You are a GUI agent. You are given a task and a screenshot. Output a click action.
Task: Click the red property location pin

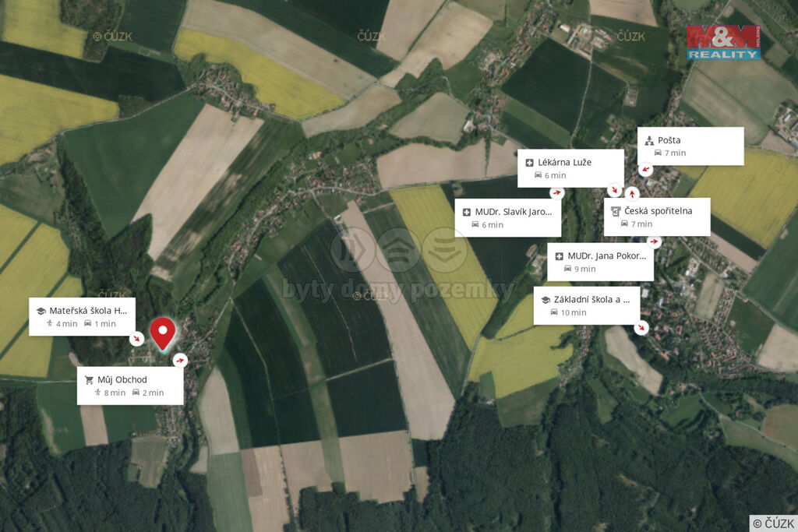(163, 335)
